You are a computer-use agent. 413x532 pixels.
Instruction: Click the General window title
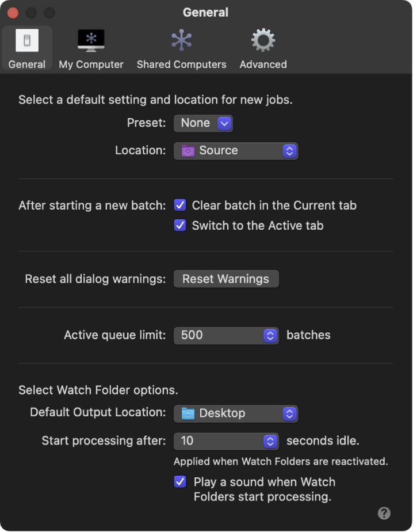pos(206,12)
